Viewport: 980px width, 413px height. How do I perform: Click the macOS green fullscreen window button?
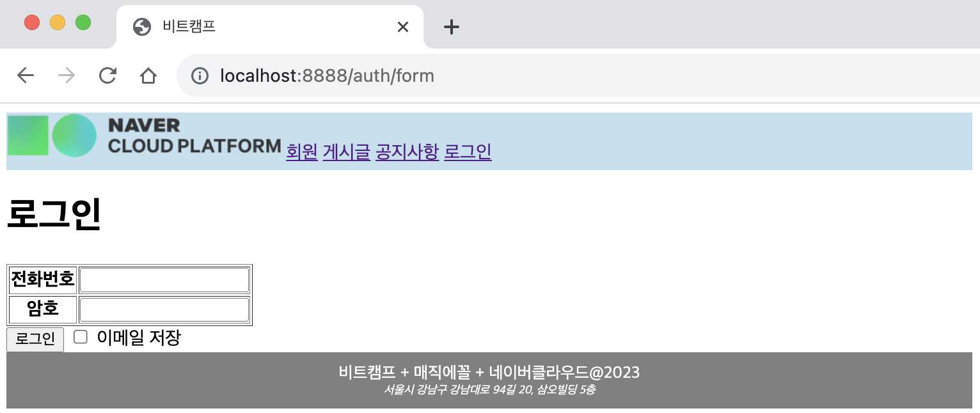pyautogui.click(x=83, y=22)
